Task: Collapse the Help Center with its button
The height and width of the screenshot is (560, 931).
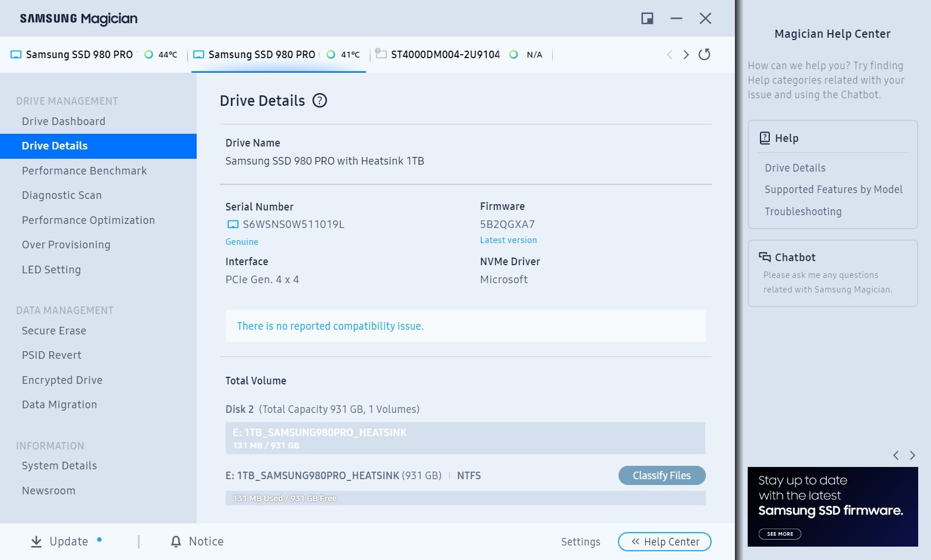Action: [x=665, y=541]
